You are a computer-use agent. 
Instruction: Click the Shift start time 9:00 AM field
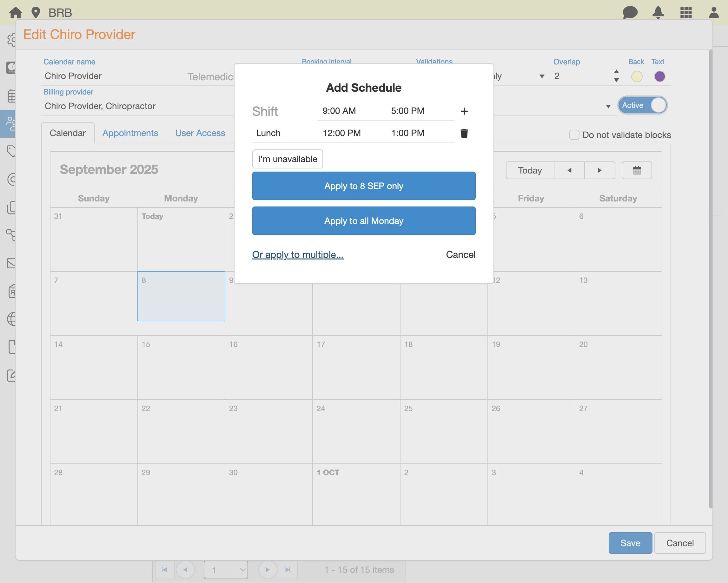pos(339,111)
